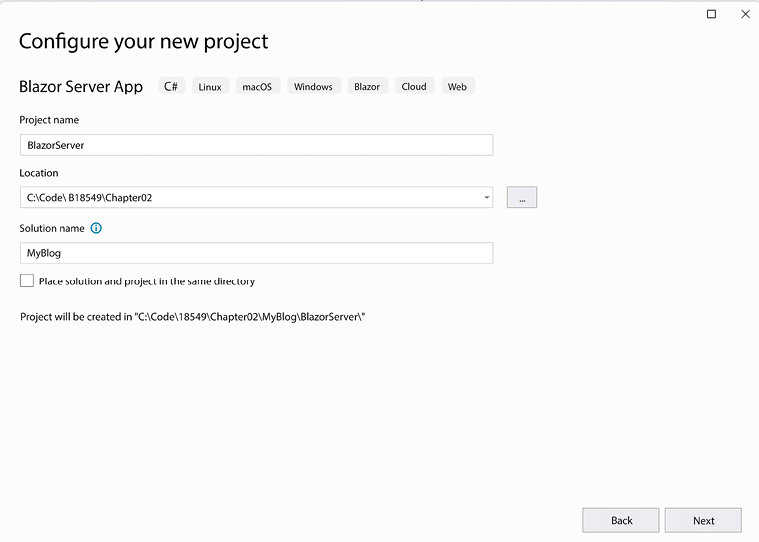The width and height of the screenshot is (759, 542).
Task: Enable Place solution and project in same directory
Action: 27,281
